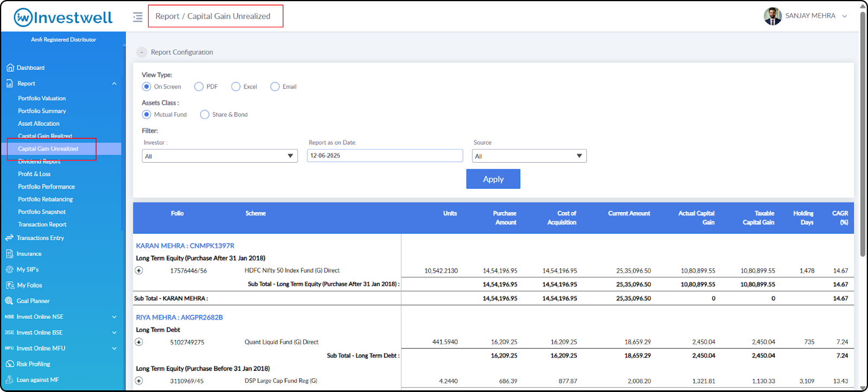This screenshot has height=392, width=868.
Task: Click the Transactions Entry arrows icon
Action: point(9,238)
